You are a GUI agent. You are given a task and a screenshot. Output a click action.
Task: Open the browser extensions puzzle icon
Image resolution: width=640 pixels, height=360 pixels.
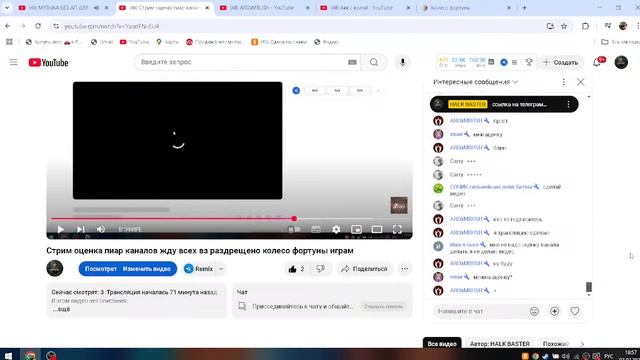tap(585, 26)
